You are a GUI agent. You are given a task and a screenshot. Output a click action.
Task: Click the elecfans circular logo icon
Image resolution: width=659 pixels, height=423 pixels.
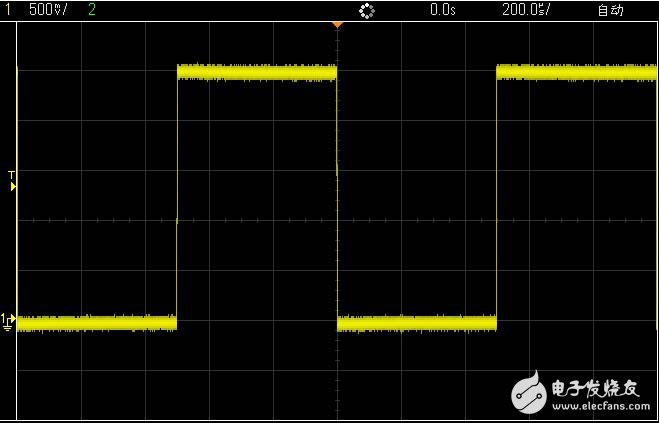528,394
